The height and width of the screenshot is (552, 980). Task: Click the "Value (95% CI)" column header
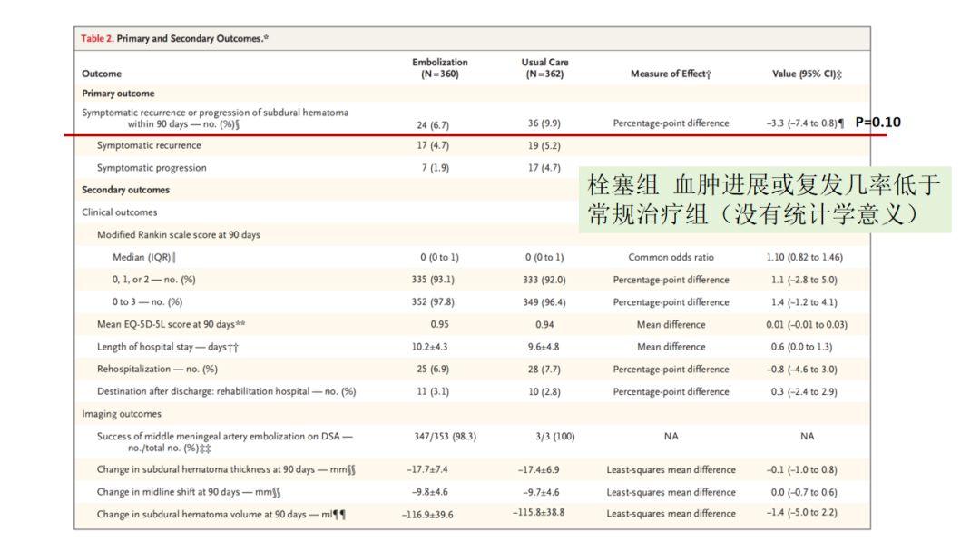(x=807, y=74)
